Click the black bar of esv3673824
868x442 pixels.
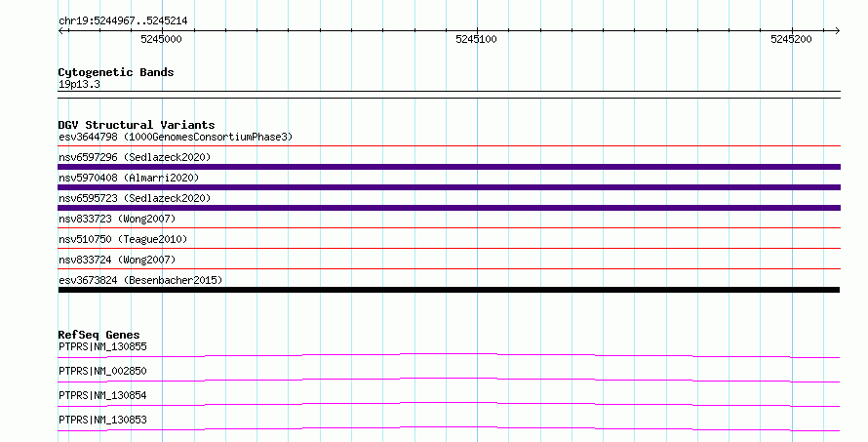pos(449,290)
